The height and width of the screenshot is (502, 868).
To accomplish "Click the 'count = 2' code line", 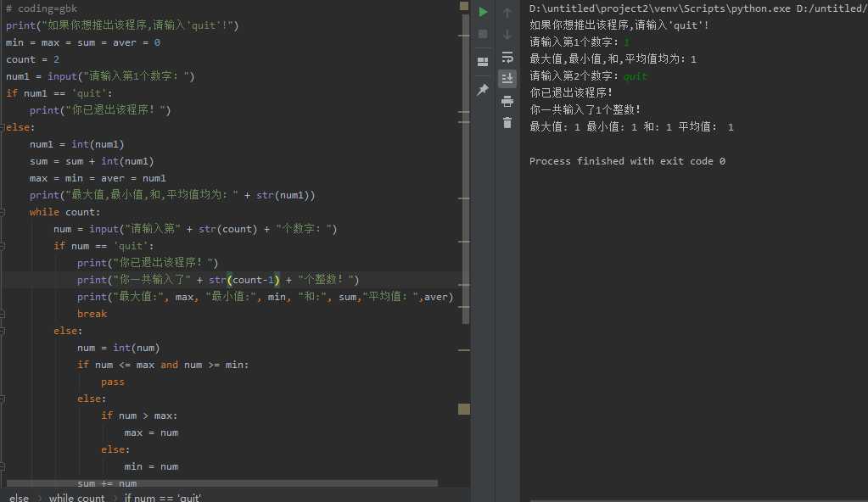I will [x=32, y=59].
